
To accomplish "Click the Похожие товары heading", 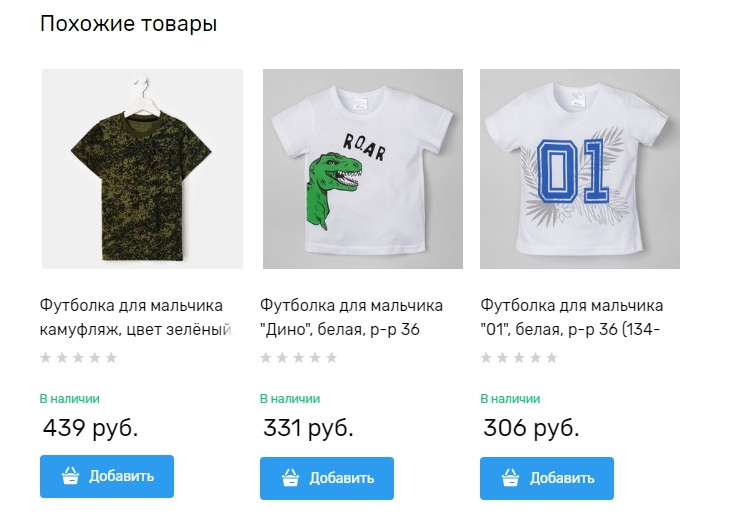I will click(128, 24).
